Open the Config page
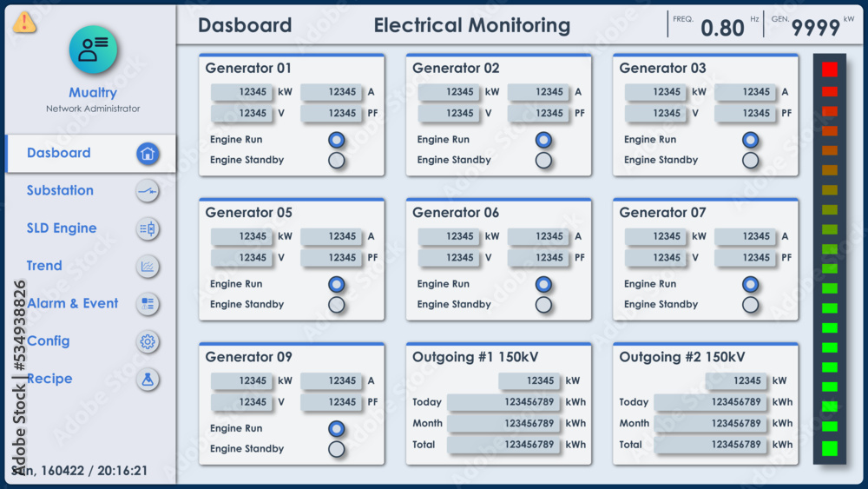The width and height of the screenshot is (868, 489). (48, 341)
